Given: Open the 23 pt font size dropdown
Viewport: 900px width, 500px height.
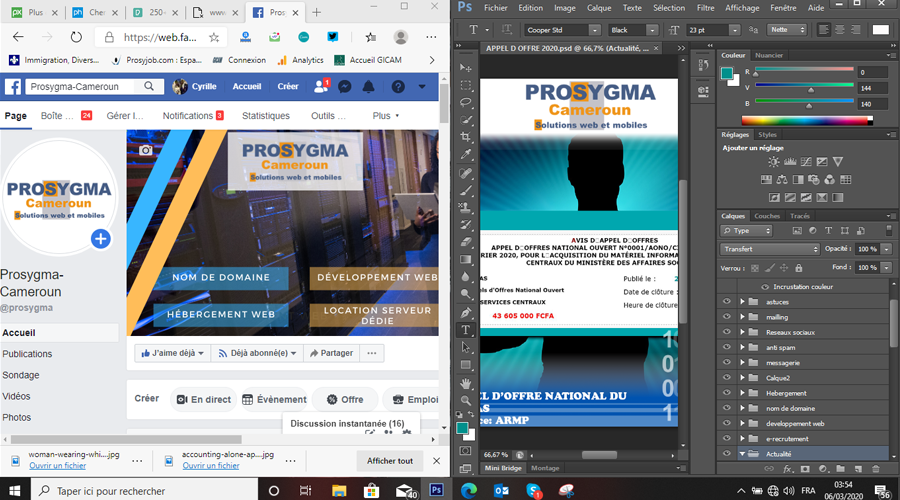Looking at the screenshot, I should [x=734, y=30].
